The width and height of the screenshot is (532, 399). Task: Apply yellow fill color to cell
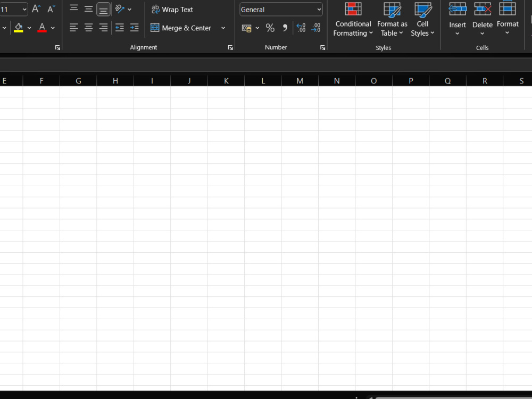(x=19, y=28)
